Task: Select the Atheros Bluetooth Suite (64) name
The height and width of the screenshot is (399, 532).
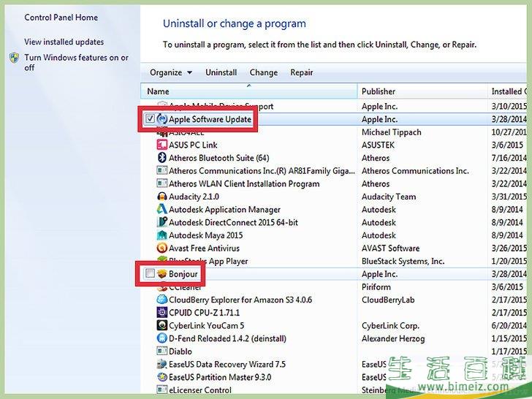Action: pyautogui.click(x=218, y=158)
